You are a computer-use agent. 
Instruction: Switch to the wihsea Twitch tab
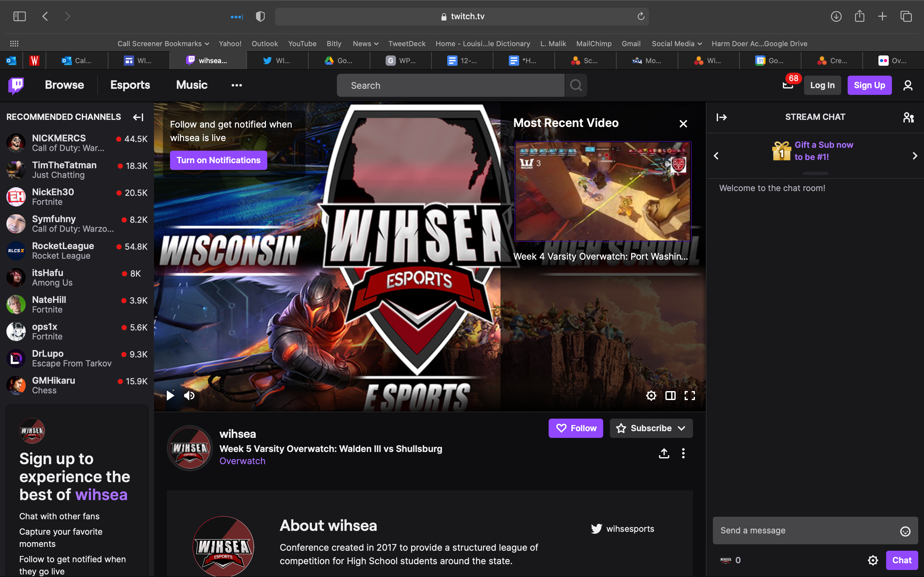(208, 60)
